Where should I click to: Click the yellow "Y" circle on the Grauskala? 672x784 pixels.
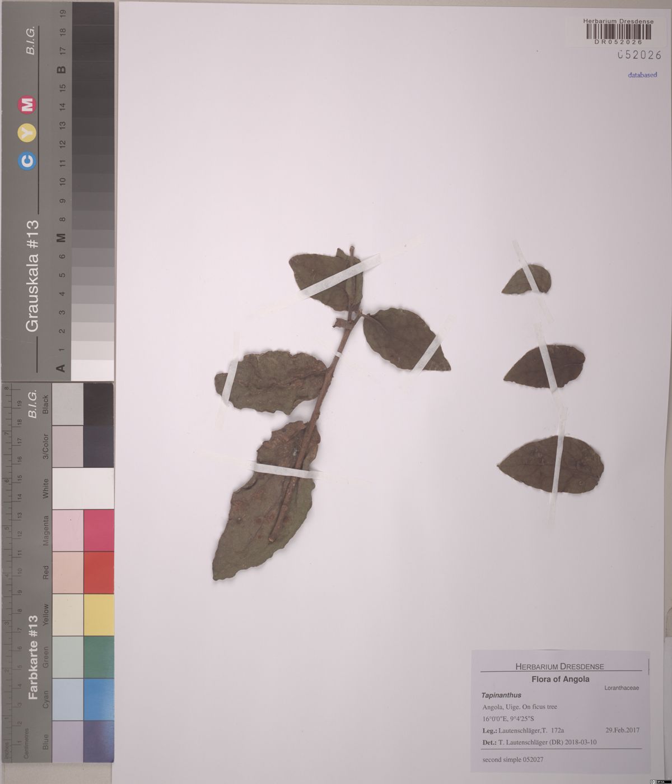[27, 133]
